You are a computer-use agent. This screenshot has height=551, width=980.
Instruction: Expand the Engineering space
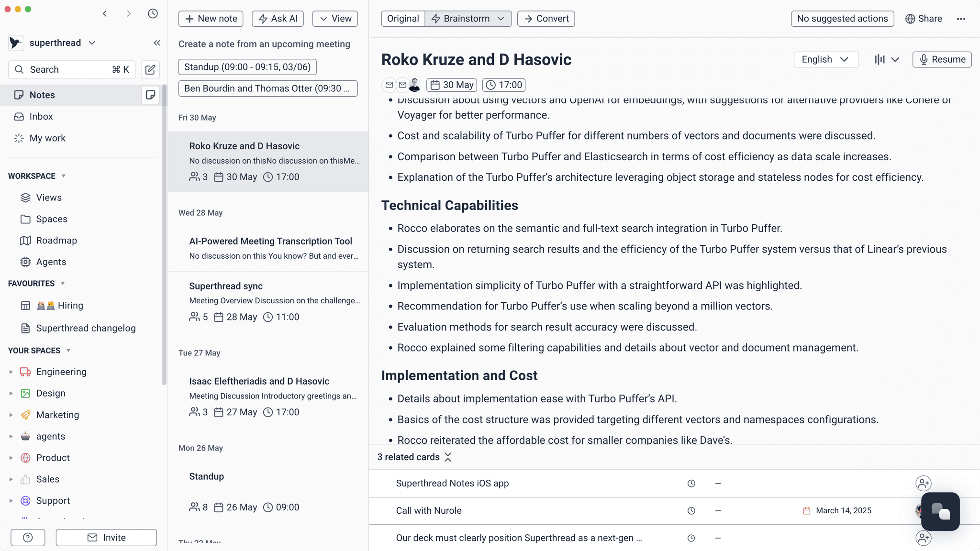11,372
